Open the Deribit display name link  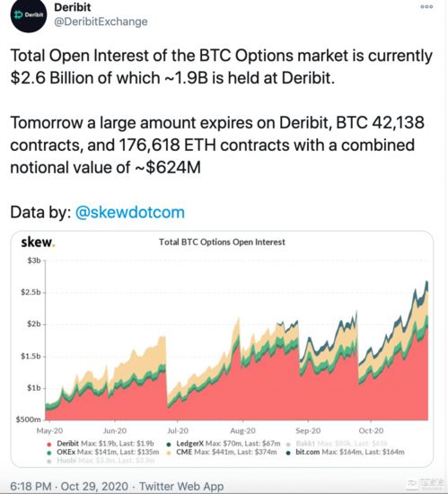pos(73,7)
